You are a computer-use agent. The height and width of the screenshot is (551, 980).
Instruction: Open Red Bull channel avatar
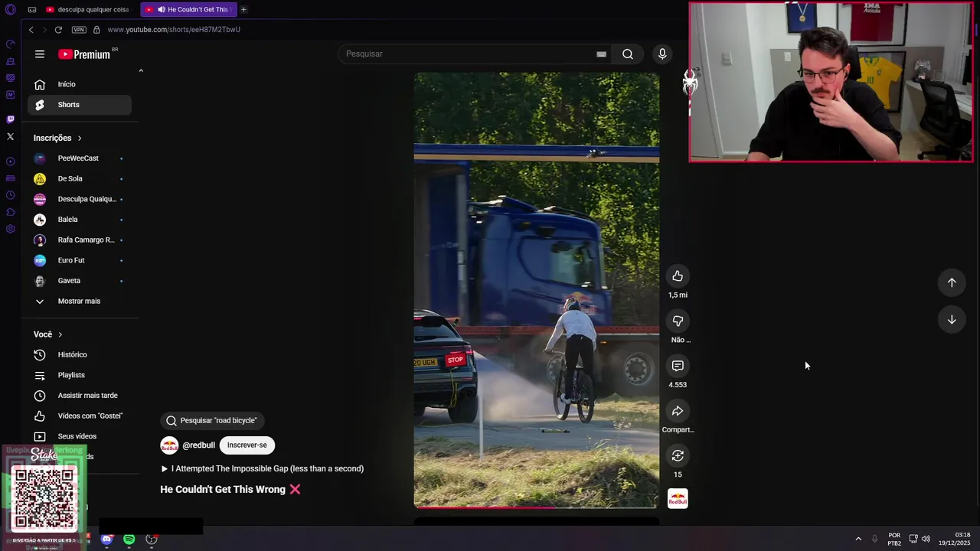[169, 445]
